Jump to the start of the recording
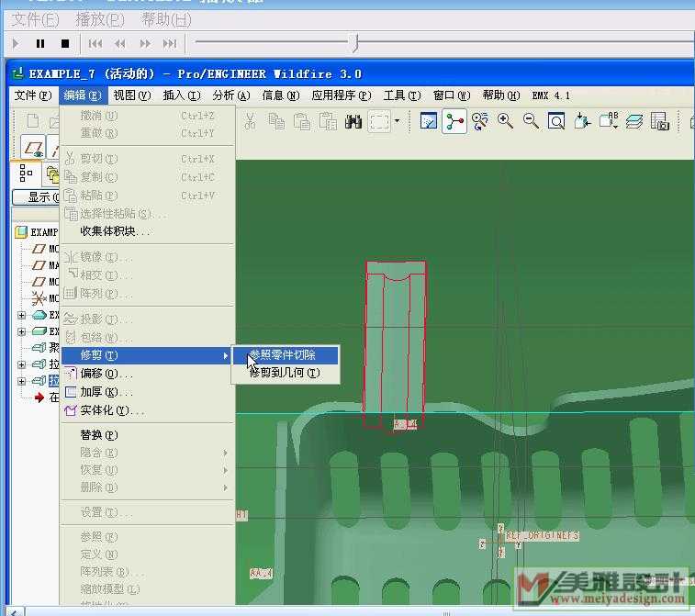The height and width of the screenshot is (616, 695). [95, 43]
